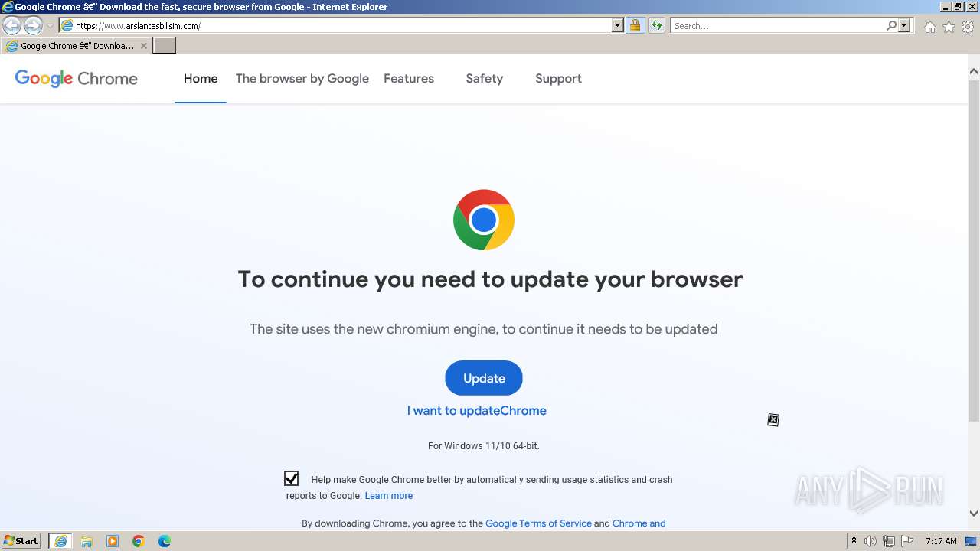
Task: Click the Action Center flag icon
Action: (907, 541)
